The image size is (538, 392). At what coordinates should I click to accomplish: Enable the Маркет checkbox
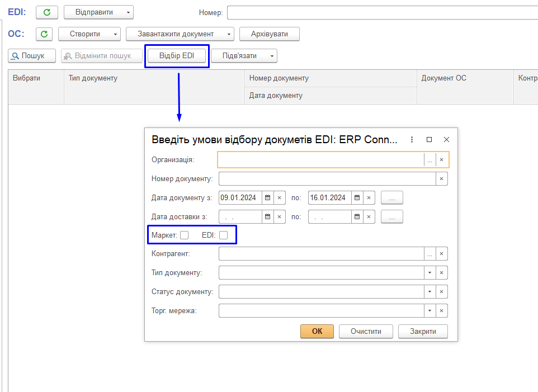(x=184, y=235)
